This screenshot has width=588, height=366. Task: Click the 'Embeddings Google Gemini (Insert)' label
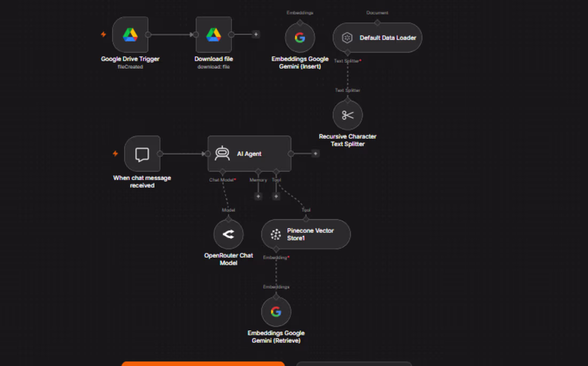click(300, 63)
